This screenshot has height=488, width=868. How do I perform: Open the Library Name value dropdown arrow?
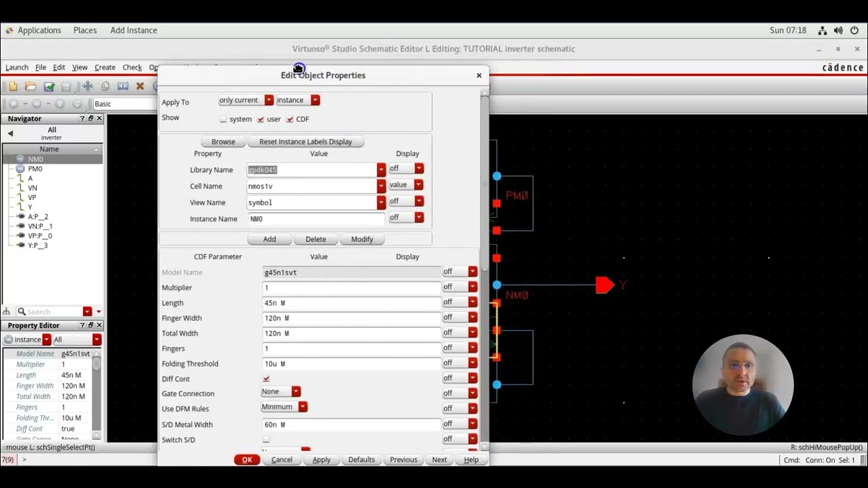pos(381,169)
